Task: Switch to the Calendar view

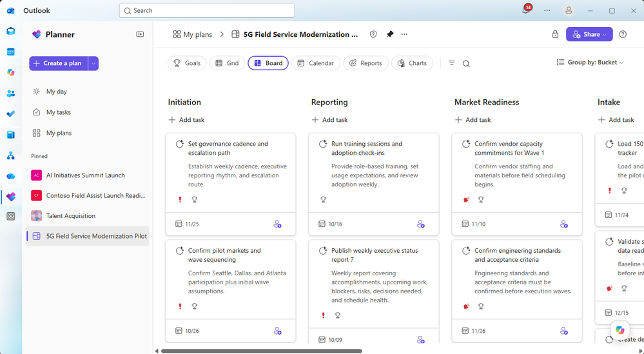Action: pos(315,63)
